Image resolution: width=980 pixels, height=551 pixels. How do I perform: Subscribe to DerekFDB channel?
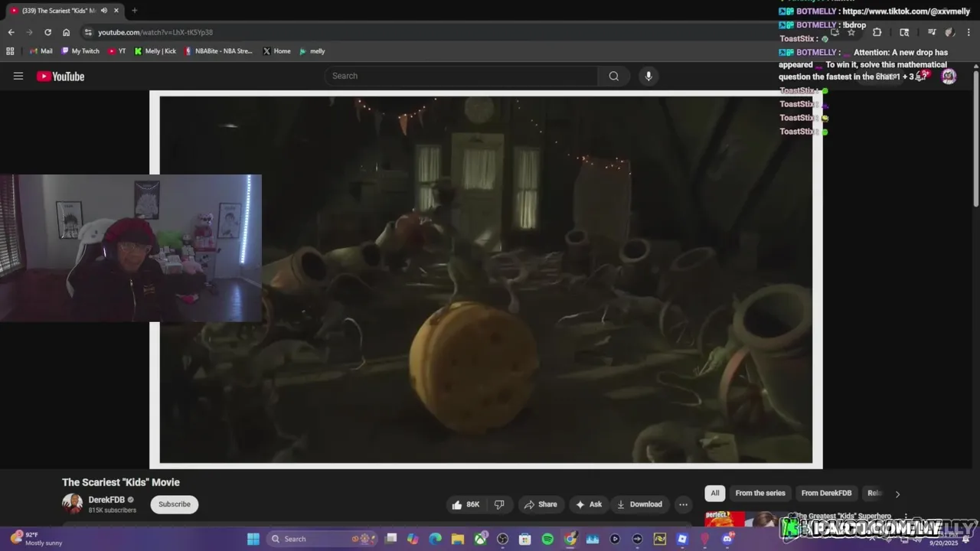click(175, 504)
